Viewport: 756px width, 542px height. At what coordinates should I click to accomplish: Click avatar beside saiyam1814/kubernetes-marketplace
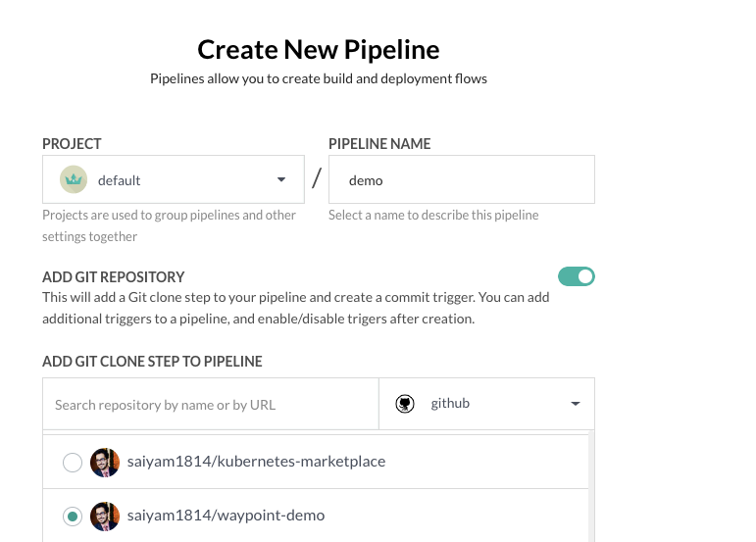pyautogui.click(x=105, y=462)
